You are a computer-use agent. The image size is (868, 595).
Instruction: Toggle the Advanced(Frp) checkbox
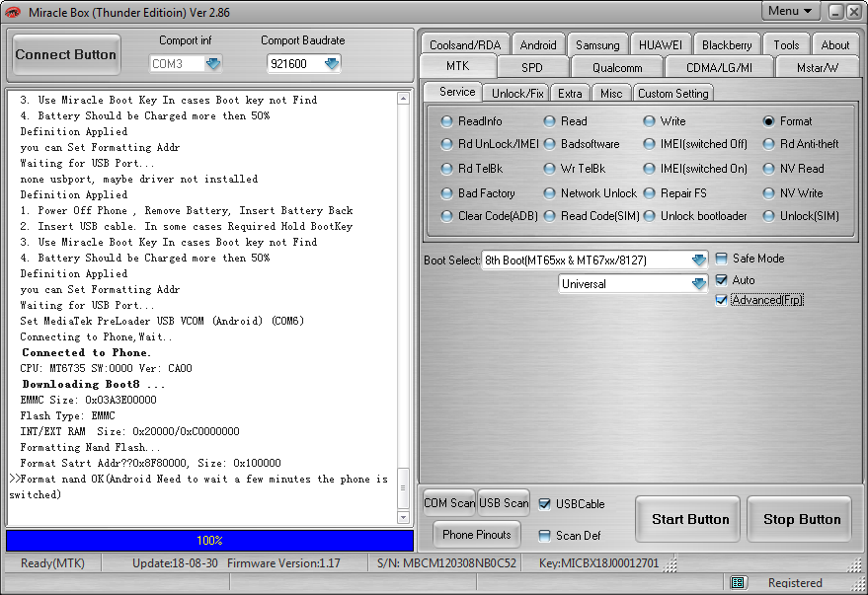tap(721, 300)
